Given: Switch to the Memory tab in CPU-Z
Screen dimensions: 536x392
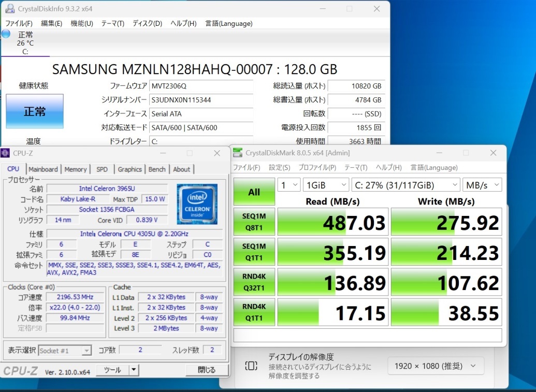Looking at the screenshot, I should tap(76, 169).
